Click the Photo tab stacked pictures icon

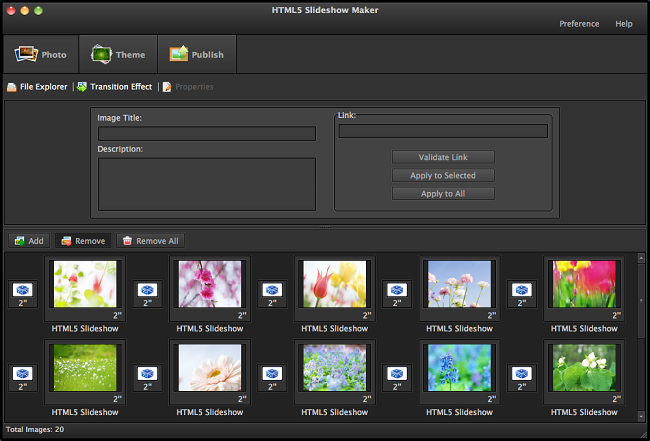click(x=26, y=54)
